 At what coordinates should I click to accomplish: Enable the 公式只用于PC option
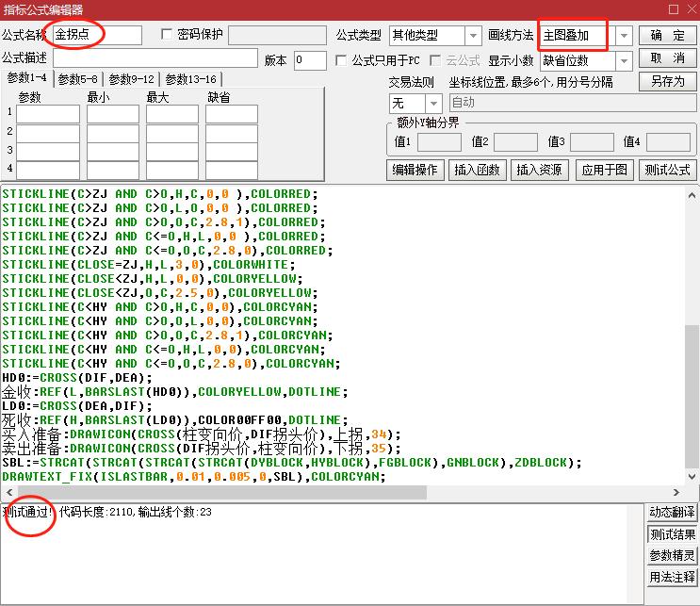(x=342, y=60)
